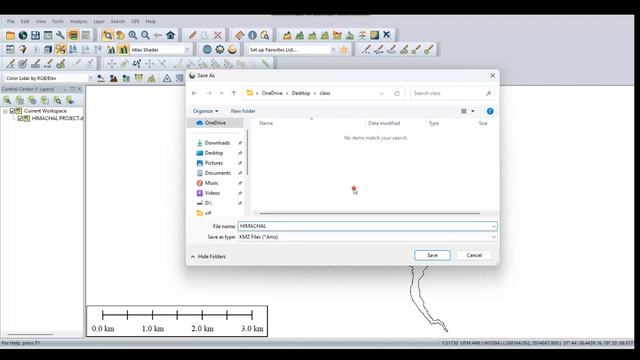Click the gear settings icon beside globe
The image size is (640, 360).
[220, 50]
